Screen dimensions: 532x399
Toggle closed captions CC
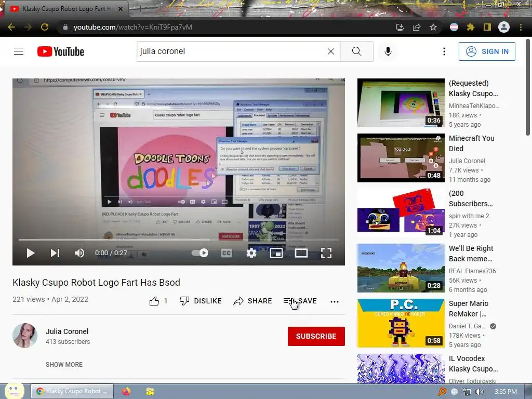[x=227, y=253]
